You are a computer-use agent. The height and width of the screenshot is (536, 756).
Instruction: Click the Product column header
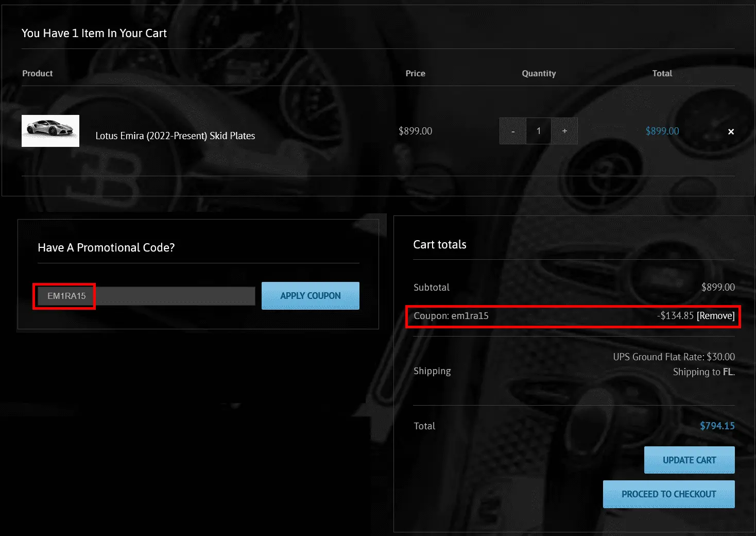[x=38, y=73]
